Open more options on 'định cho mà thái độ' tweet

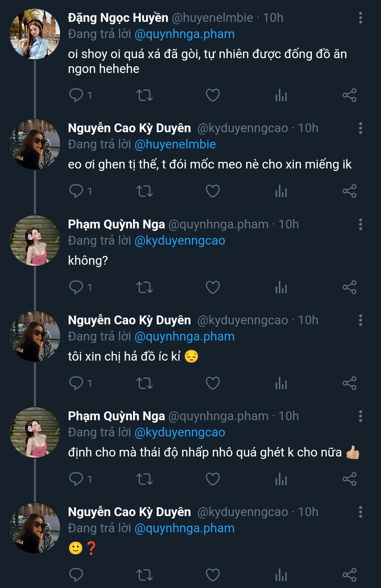click(x=360, y=416)
